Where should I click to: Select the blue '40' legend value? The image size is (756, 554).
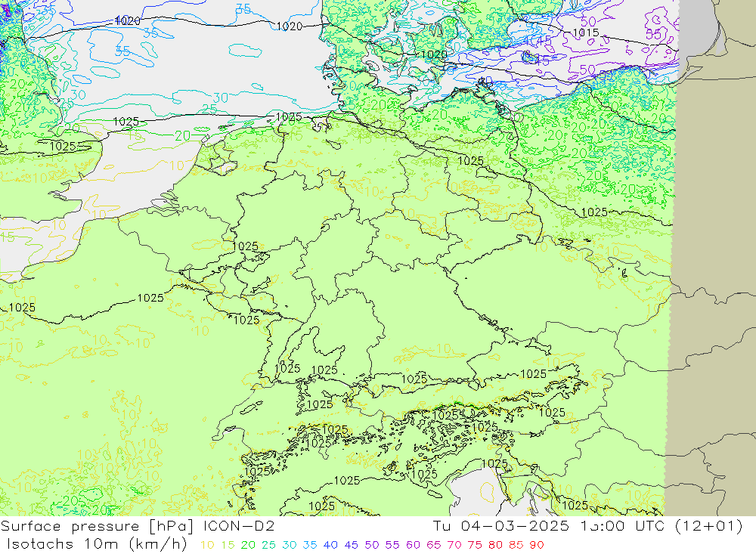click(x=331, y=545)
